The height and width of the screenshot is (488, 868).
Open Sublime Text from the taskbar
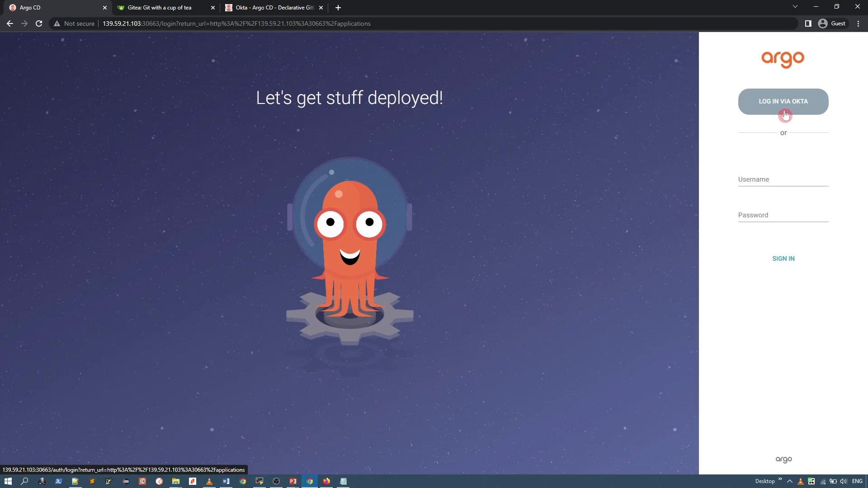[x=92, y=481]
